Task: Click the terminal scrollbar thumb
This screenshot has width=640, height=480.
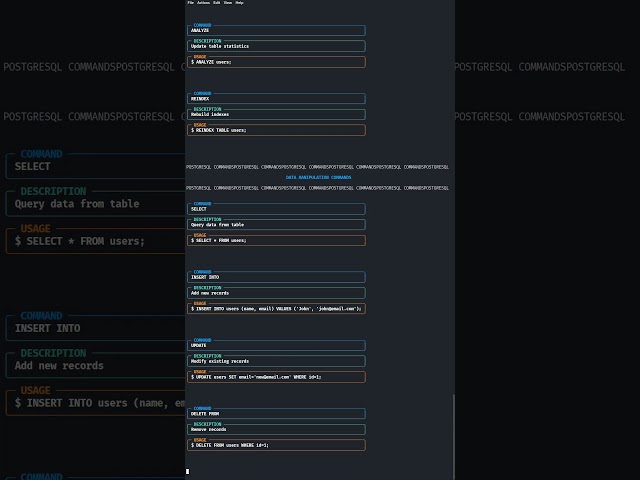Action: (x=453, y=437)
